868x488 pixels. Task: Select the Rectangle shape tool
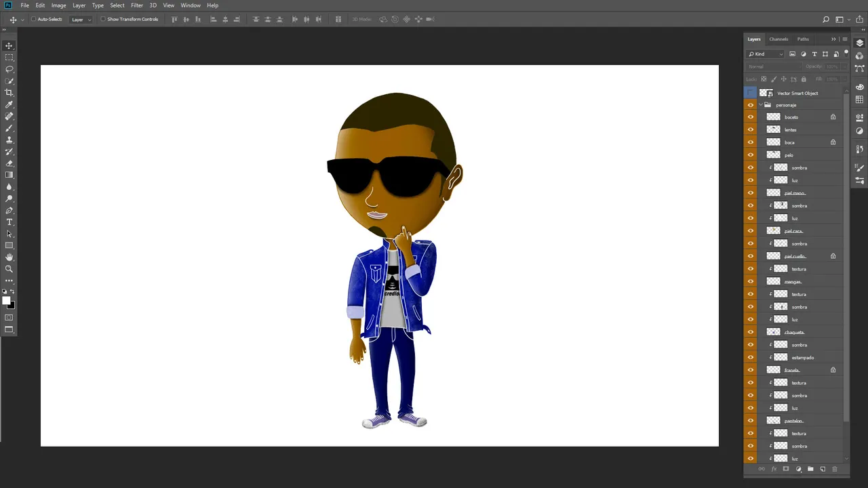[x=9, y=245]
